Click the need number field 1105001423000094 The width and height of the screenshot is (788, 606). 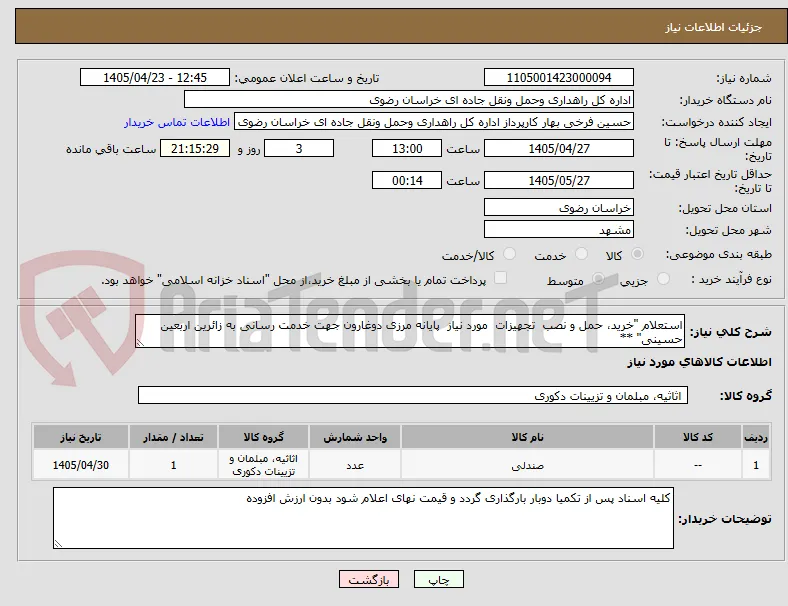pos(558,77)
